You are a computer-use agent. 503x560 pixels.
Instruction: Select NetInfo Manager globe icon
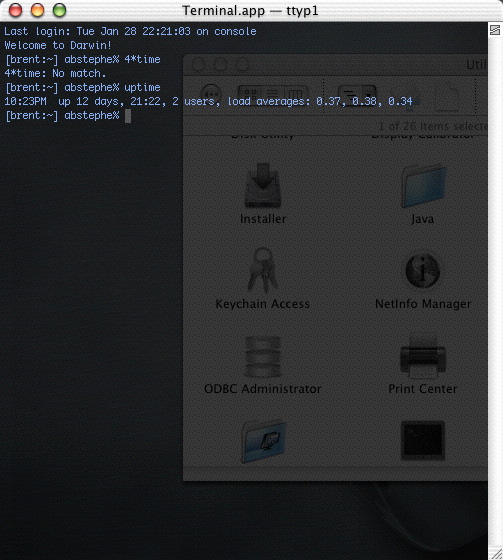point(423,271)
